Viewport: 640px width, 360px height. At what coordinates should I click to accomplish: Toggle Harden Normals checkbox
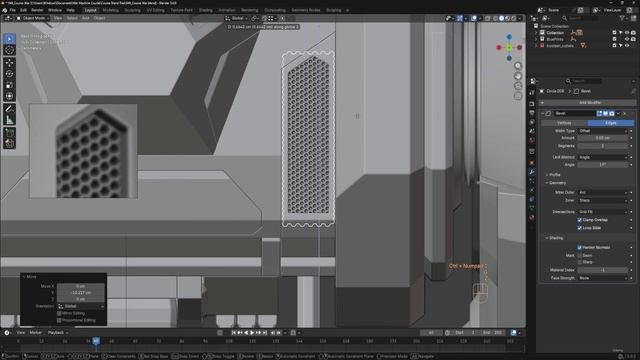(x=580, y=247)
